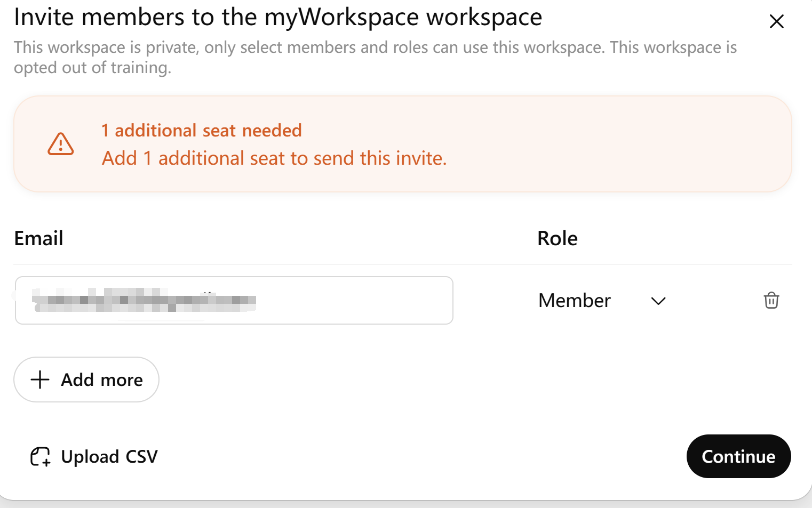The image size is (812, 508).
Task: Click 'Add 1 additional seat to send this invite'
Action: coord(274,158)
